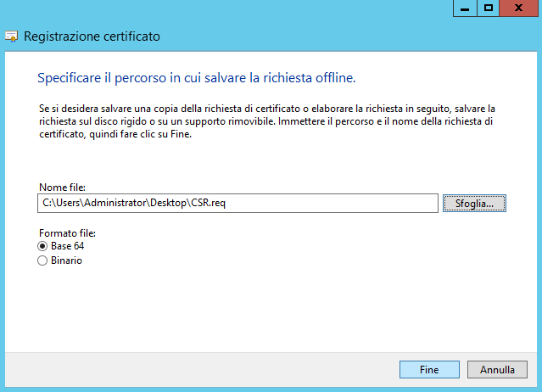Click the 'Nome file:' label
The image size is (542, 392).
point(63,187)
